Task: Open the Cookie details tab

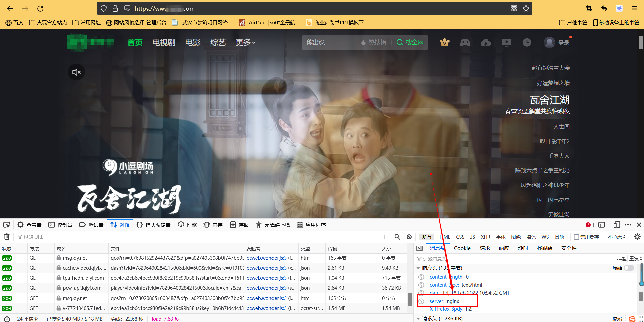Action: click(x=462, y=248)
